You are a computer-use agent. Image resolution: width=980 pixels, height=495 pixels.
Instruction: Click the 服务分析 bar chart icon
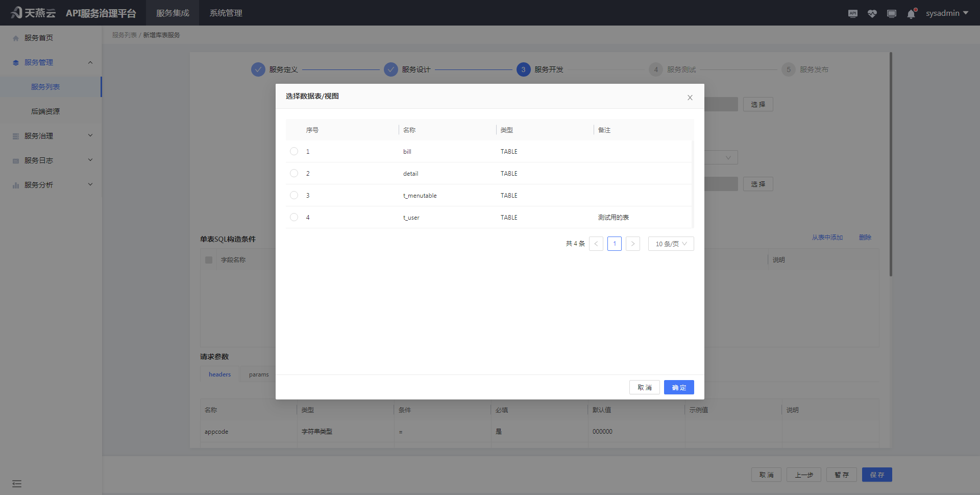[15, 184]
